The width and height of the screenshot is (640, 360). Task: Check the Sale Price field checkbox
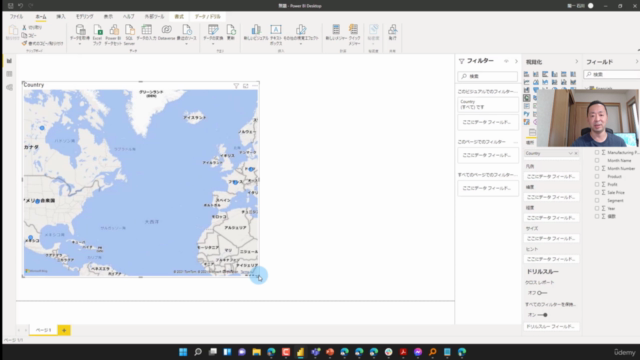597,192
